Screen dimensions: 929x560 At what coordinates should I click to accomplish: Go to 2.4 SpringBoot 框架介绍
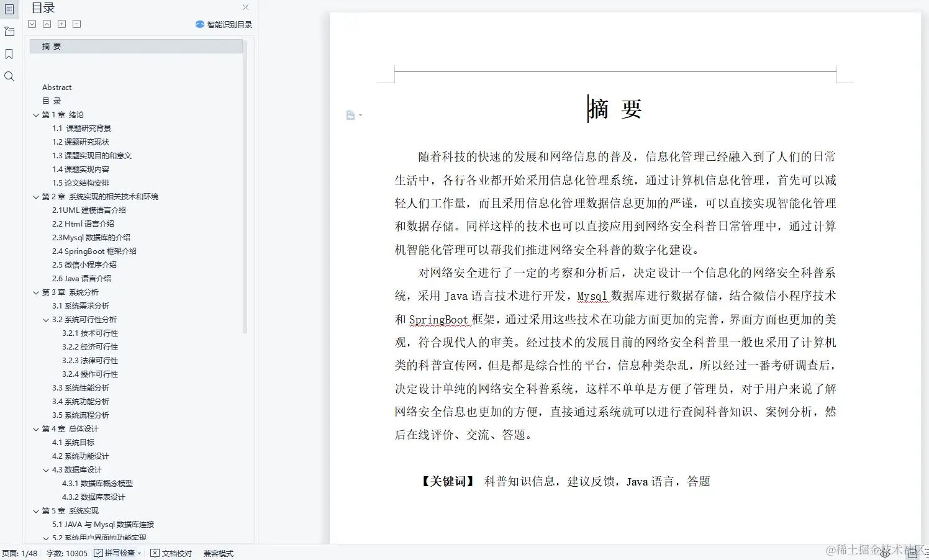click(94, 251)
